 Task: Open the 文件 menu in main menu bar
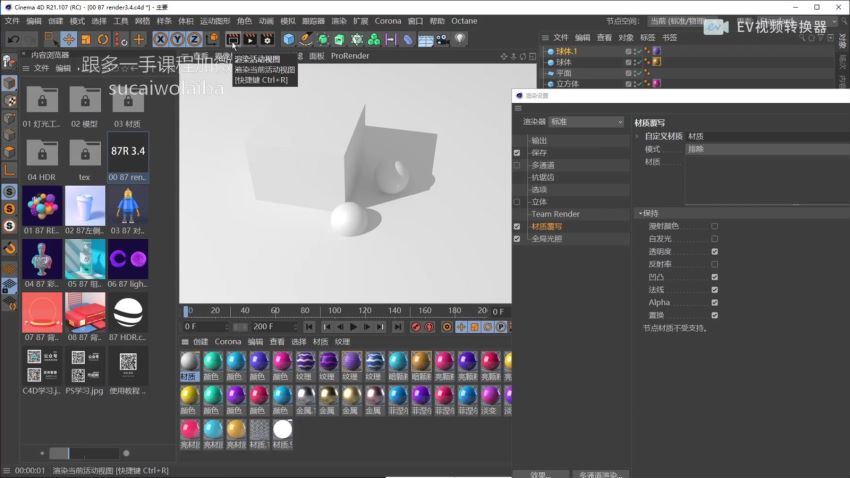coord(12,21)
